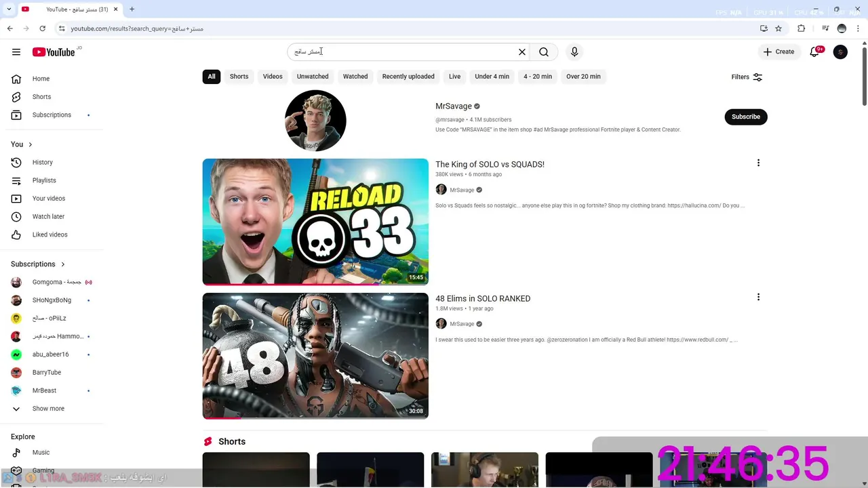
Task: Open oPiiLz subscription channel
Action: pyautogui.click(x=52, y=319)
